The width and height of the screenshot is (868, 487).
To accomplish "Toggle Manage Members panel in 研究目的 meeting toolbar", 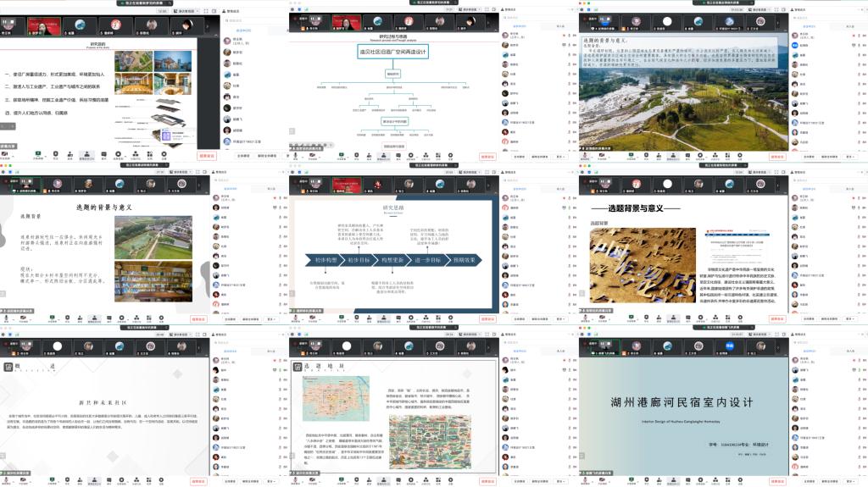I will [x=87, y=155].
